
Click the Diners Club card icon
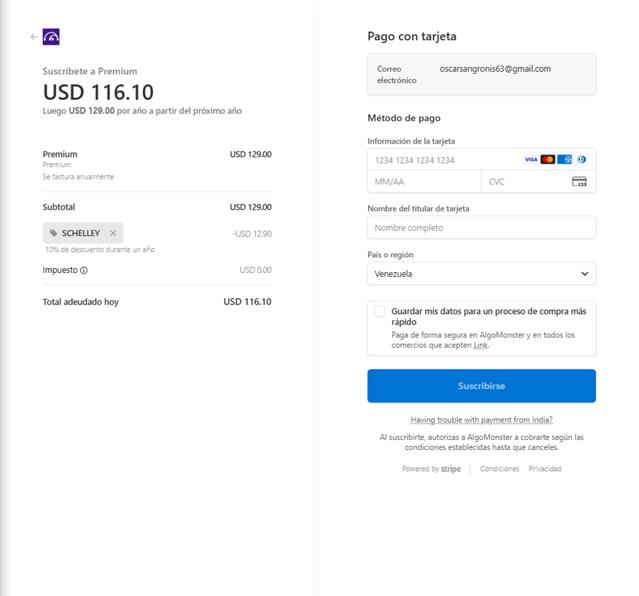581,159
